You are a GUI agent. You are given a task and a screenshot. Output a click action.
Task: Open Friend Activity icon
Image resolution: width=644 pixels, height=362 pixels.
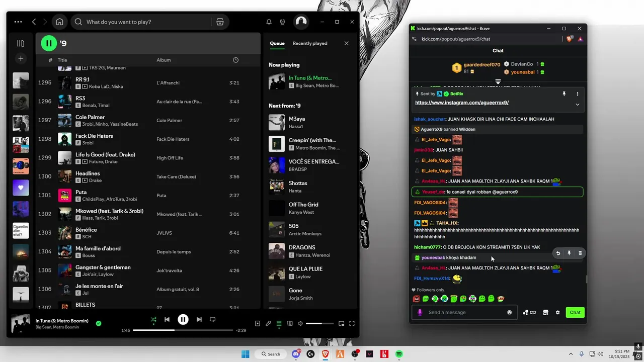282,22
